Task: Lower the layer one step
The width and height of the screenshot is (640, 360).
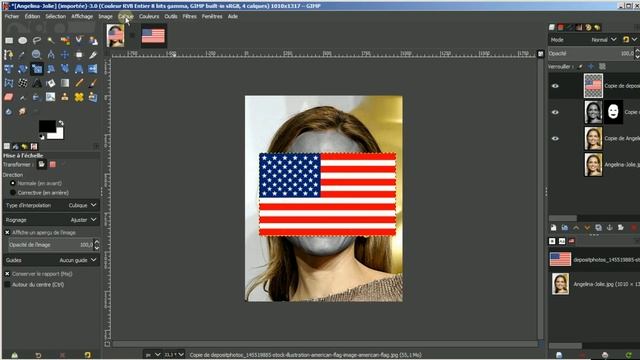Action: (x=587, y=227)
